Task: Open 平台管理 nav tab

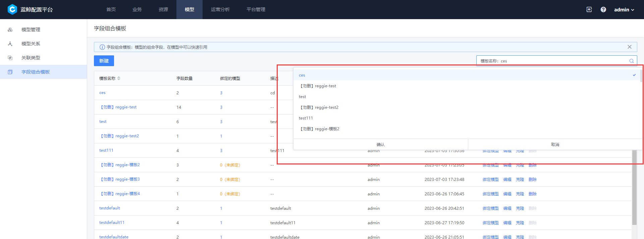Action: [256, 9]
